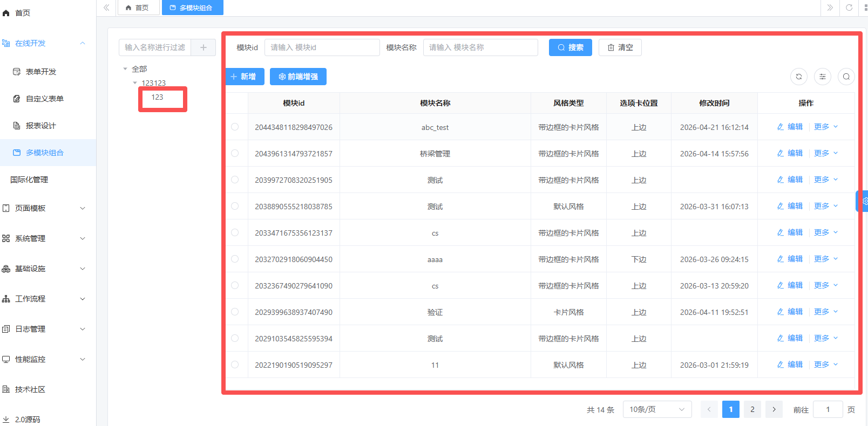
Task: Open the 10条/页 page size dropdown
Action: pos(656,409)
